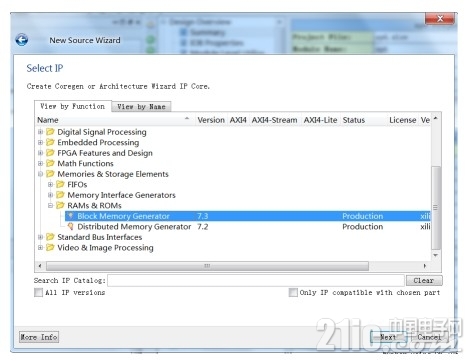The image size is (470, 361).
Task: Click the Standard Bus Interfaces folder icon
Action: click(x=50, y=237)
